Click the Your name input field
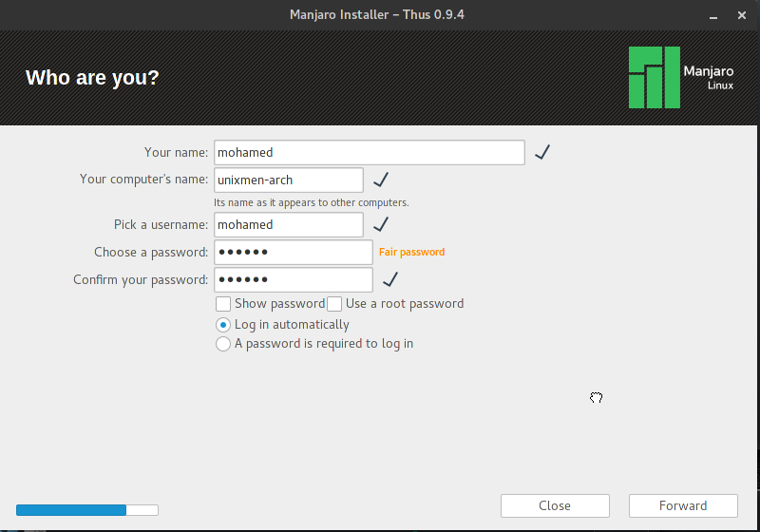Image resolution: width=760 pixels, height=532 pixels. pyautogui.click(x=369, y=153)
